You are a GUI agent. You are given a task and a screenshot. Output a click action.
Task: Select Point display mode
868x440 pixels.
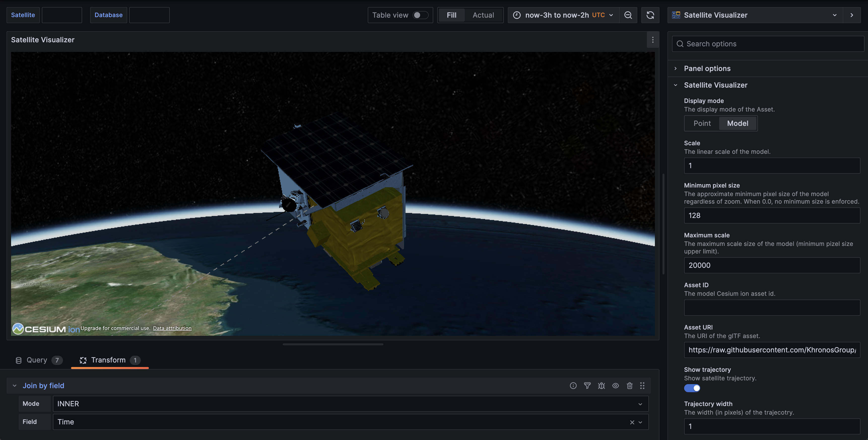point(702,123)
